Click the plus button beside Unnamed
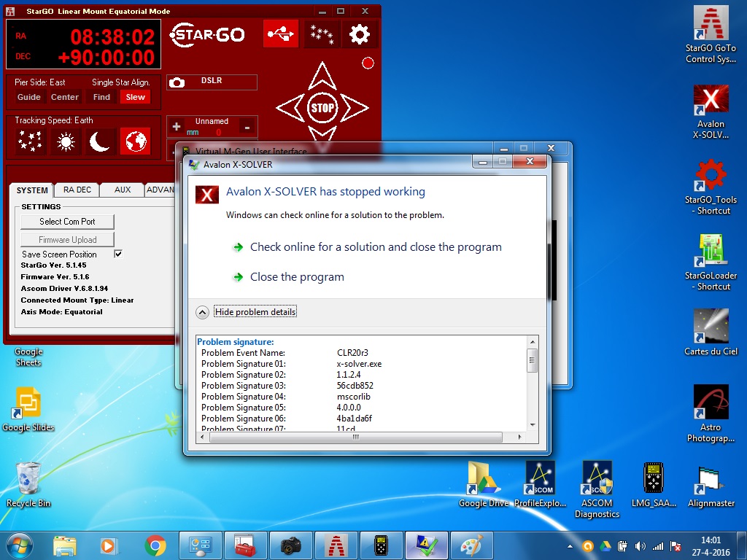Viewport: 747px width, 560px height. tap(177, 127)
